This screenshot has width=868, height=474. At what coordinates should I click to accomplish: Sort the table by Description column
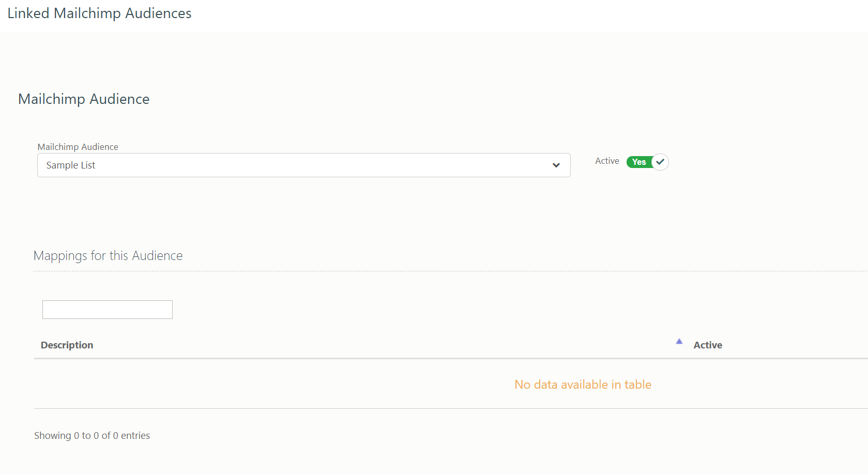[x=67, y=345]
